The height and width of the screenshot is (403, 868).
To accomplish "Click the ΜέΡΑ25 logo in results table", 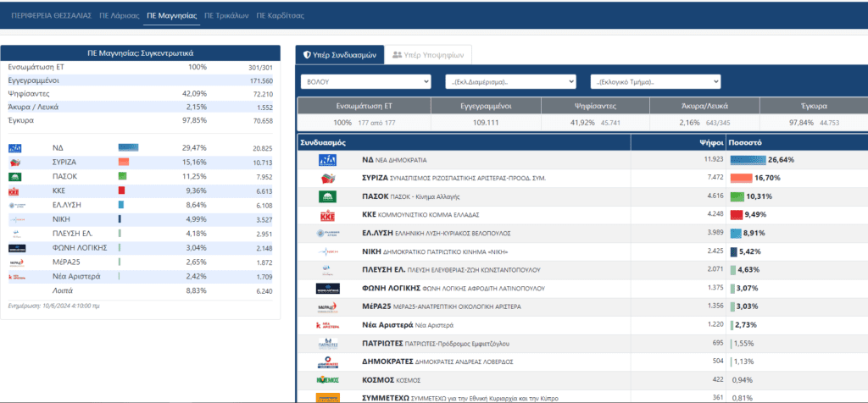I will coord(328,306).
